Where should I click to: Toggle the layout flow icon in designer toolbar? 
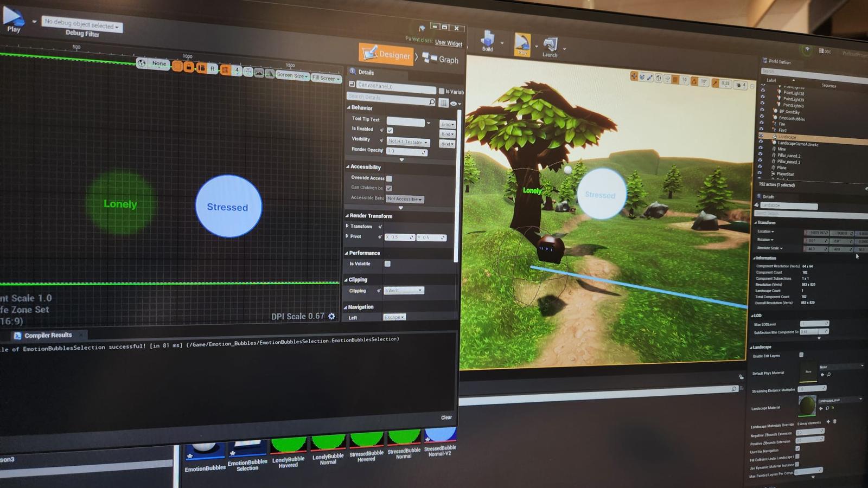[201, 68]
